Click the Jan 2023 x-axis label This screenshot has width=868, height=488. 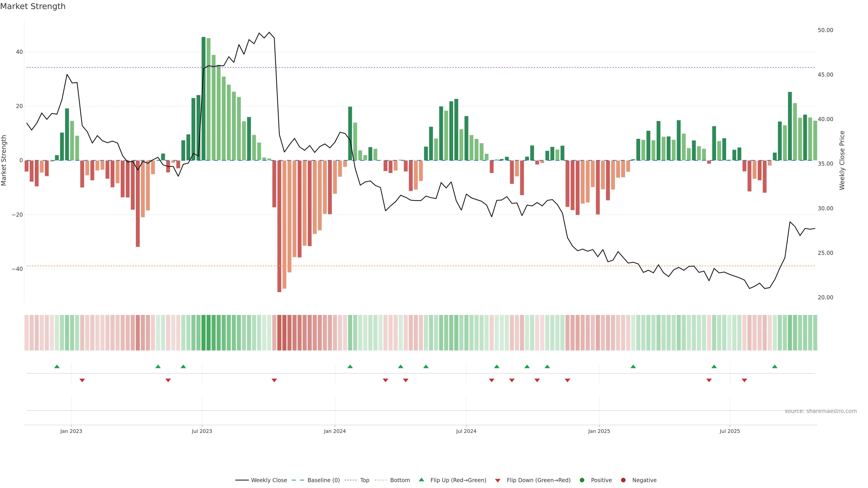pos(71,431)
